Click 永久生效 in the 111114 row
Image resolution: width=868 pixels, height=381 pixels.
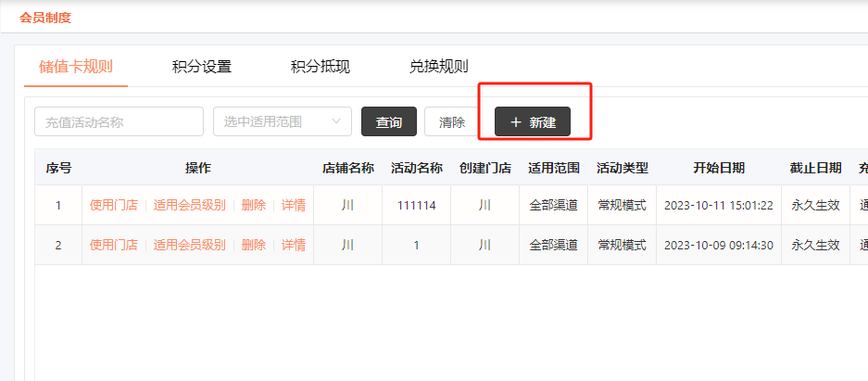815,206
